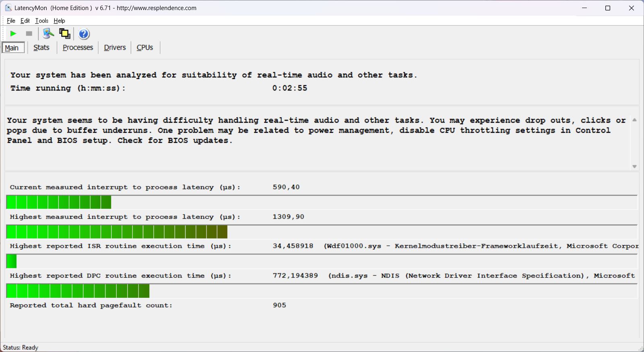Screen dimensions: 644x352
Task: Click the highest latency progress bar
Action: tap(322, 232)
